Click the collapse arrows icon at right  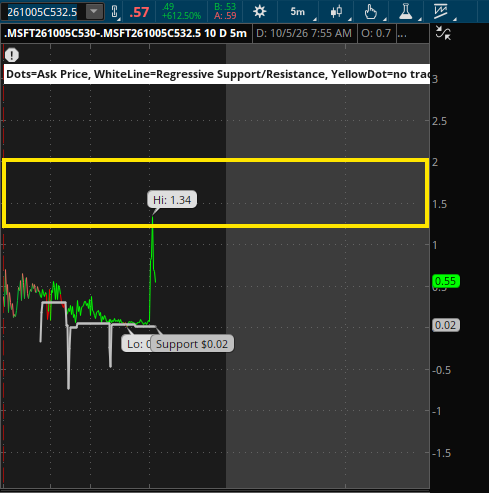click(x=443, y=33)
